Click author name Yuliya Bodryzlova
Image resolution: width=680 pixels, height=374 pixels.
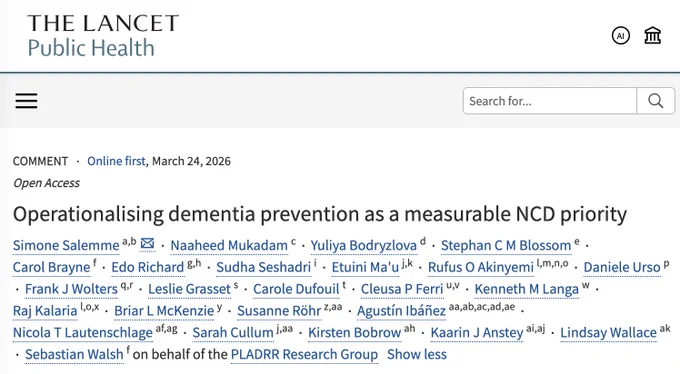(x=363, y=246)
